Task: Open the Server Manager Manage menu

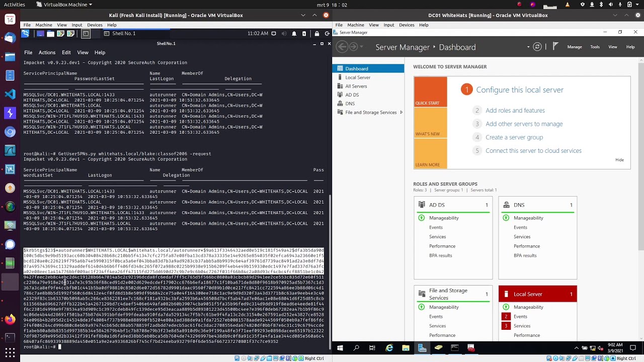Action: pyautogui.click(x=575, y=47)
